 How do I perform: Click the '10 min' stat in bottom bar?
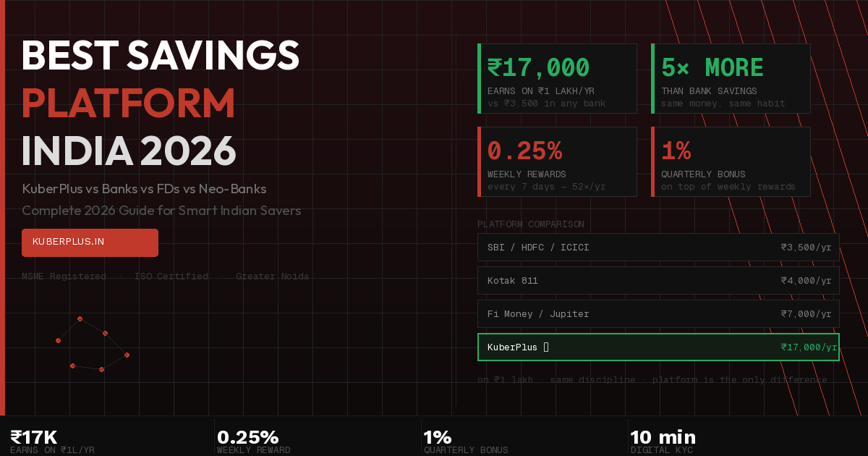pos(663,437)
